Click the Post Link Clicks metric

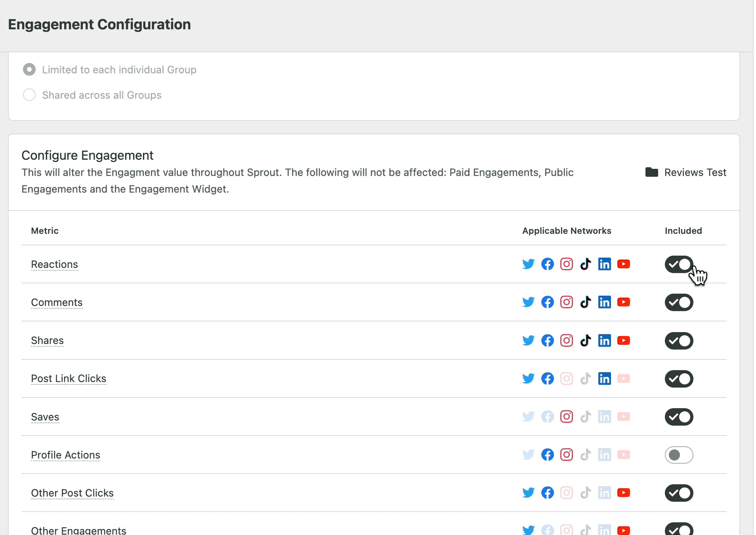tap(69, 378)
